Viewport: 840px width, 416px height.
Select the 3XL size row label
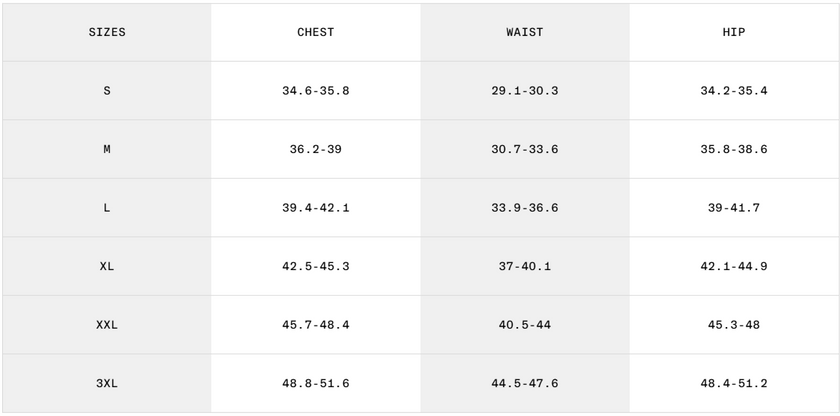(x=107, y=383)
